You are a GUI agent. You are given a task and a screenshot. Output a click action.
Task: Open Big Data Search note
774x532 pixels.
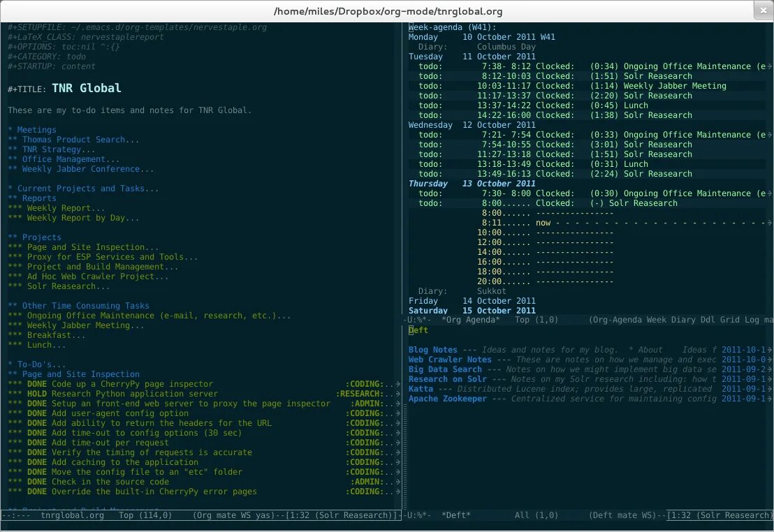coord(445,369)
